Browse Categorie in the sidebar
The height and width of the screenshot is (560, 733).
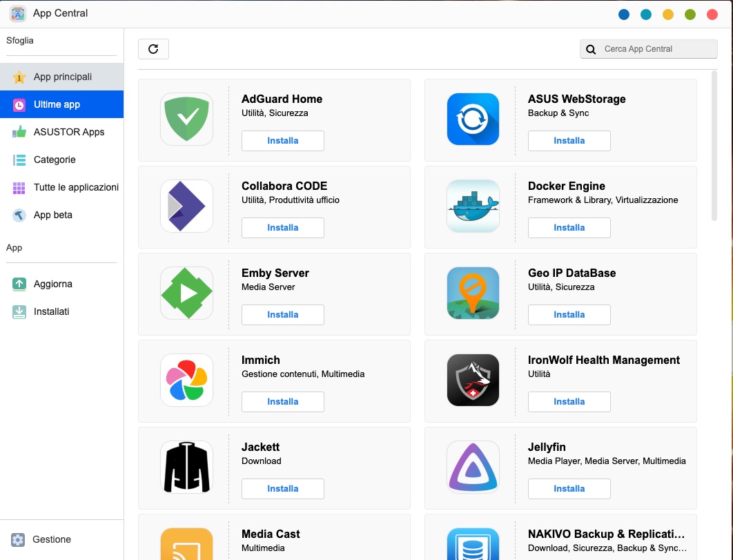(x=61, y=160)
